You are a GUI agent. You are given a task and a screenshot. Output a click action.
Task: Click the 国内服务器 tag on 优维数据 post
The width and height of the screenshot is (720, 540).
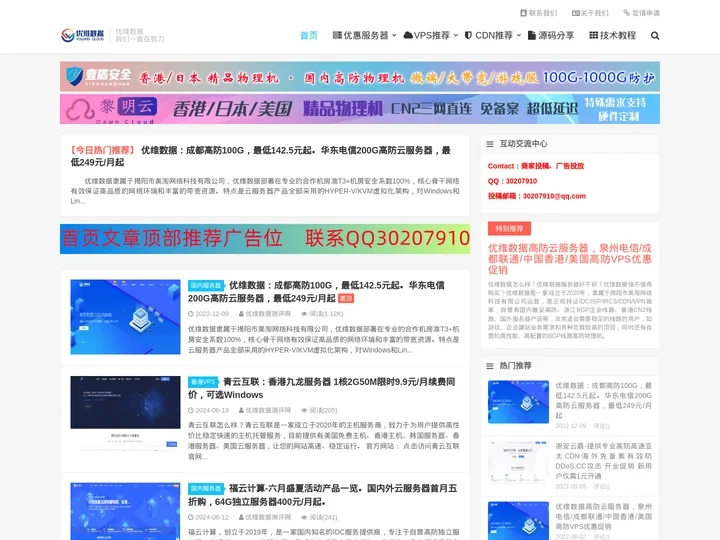point(206,285)
